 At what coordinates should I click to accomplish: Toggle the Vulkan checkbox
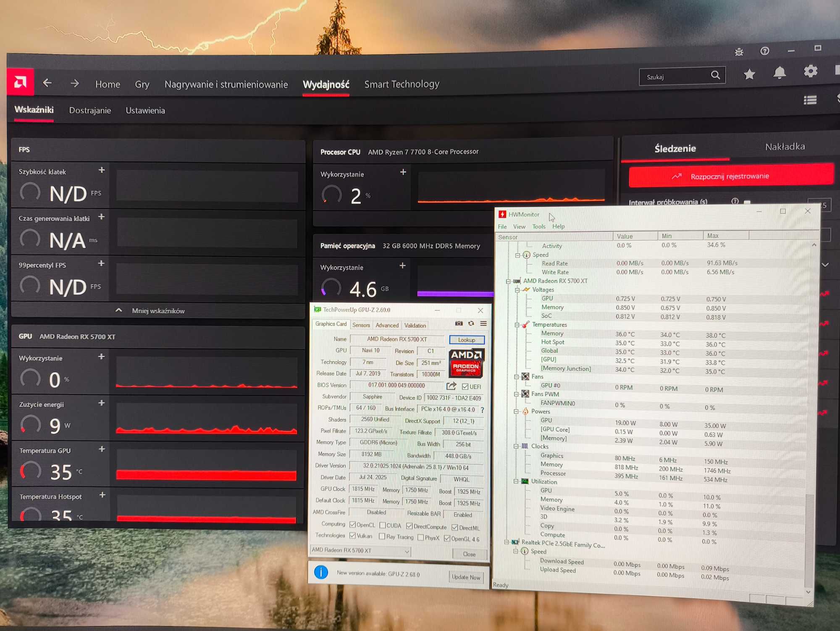pos(353,536)
